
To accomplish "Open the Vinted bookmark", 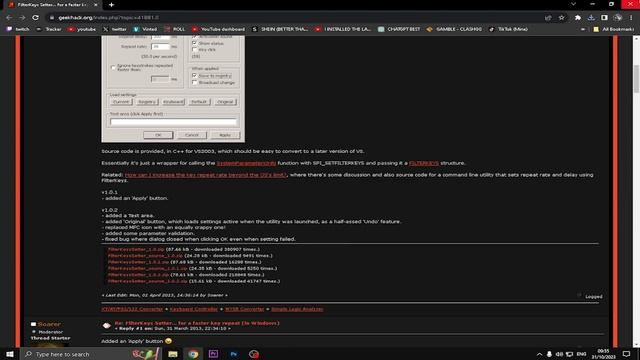I will [145, 29].
